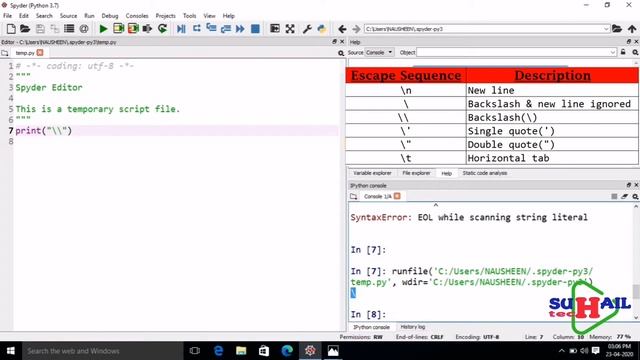
Task: Close the Console 1/A tab
Action: tap(397, 196)
